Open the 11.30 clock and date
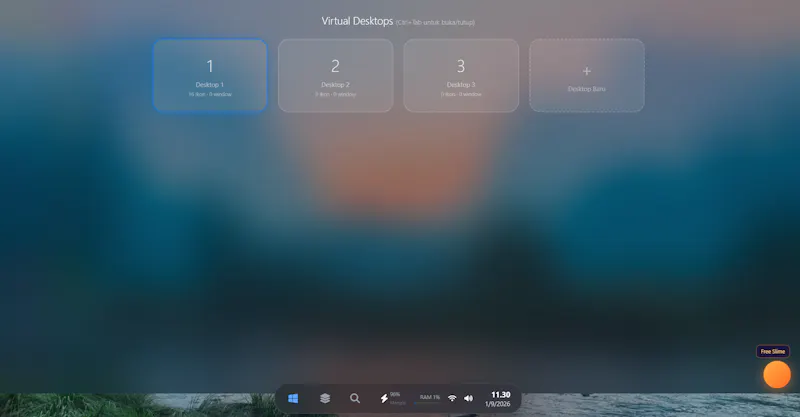The image size is (800, 417). tap(498, 399)
